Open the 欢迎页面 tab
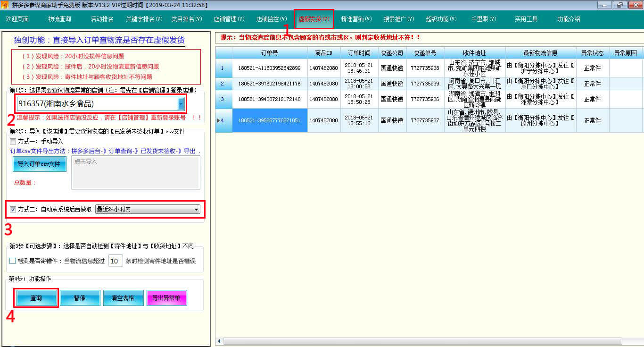 click(x=17, y=19)
